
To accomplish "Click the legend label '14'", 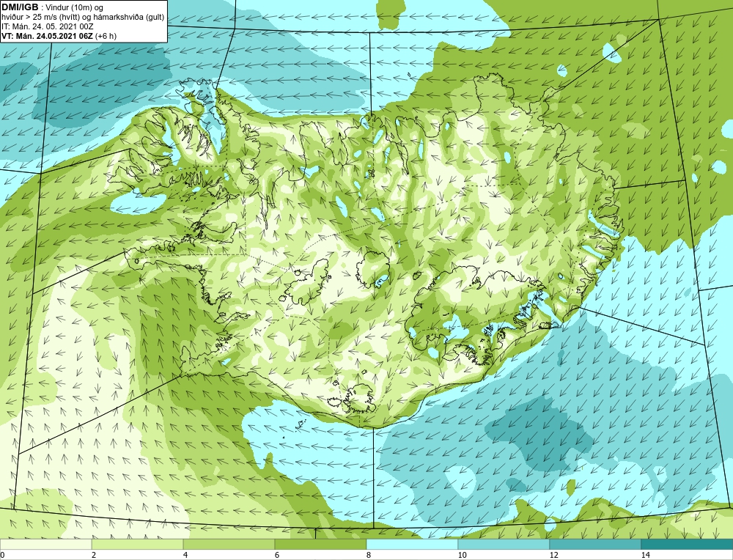I will [645, 555].
